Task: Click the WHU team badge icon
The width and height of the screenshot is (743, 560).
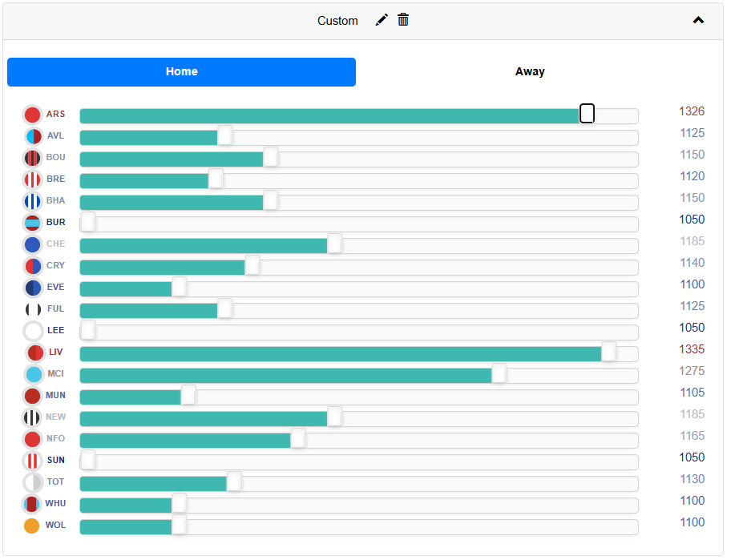Action: tap(31, 504)
